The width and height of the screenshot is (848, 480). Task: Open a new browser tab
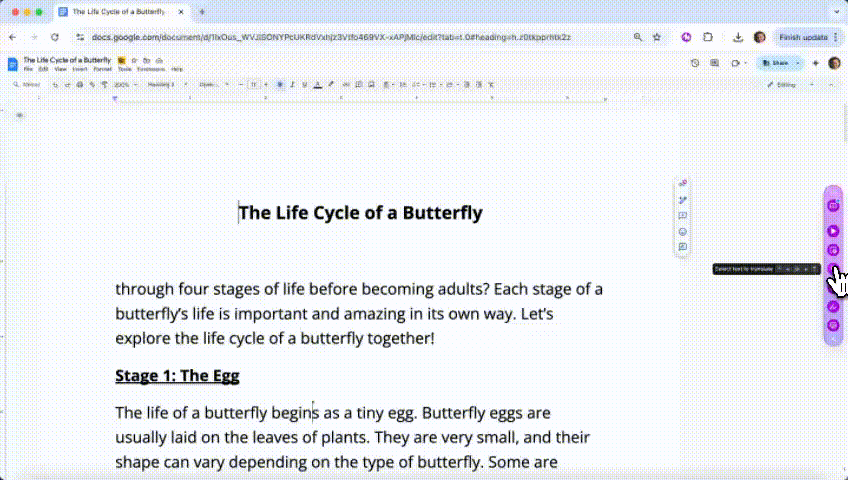point(202,12)
